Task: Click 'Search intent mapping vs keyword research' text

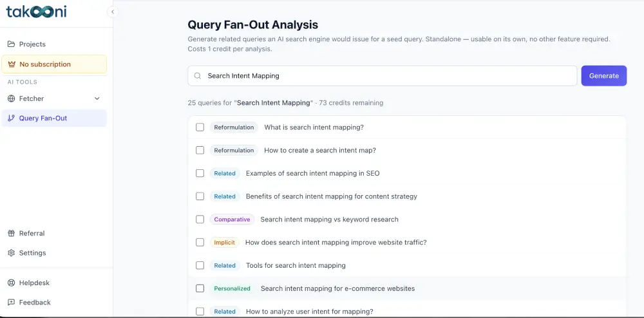Action: click(x=329, y=219)
